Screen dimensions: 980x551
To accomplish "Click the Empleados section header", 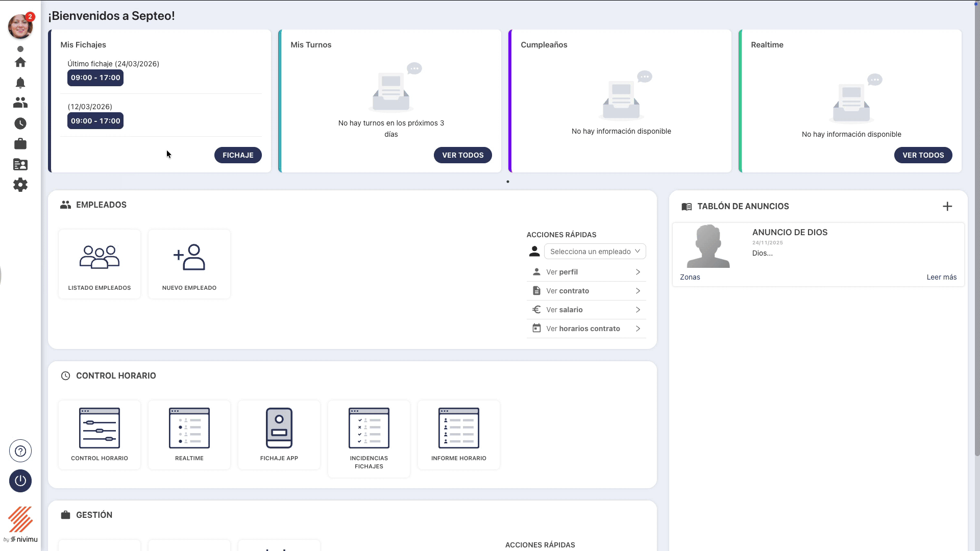I will tap(101, 205).
